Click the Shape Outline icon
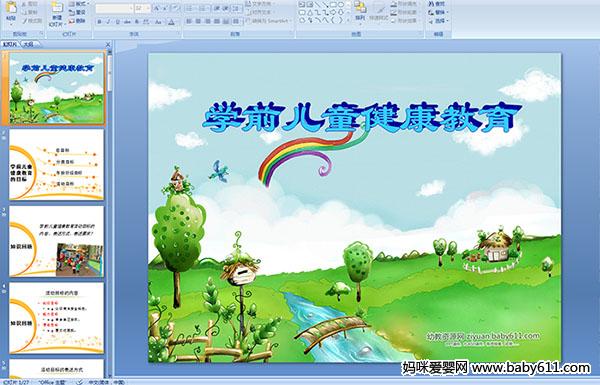 pos(394,13)
